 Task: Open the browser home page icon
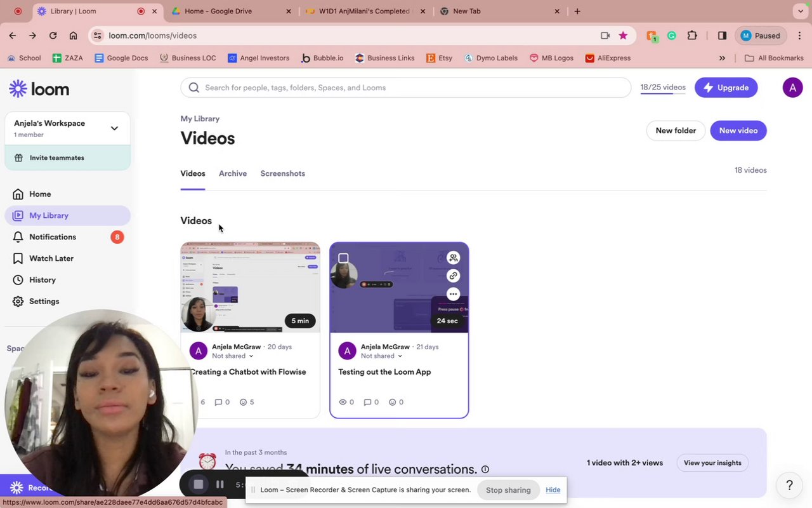coord(73,36)
